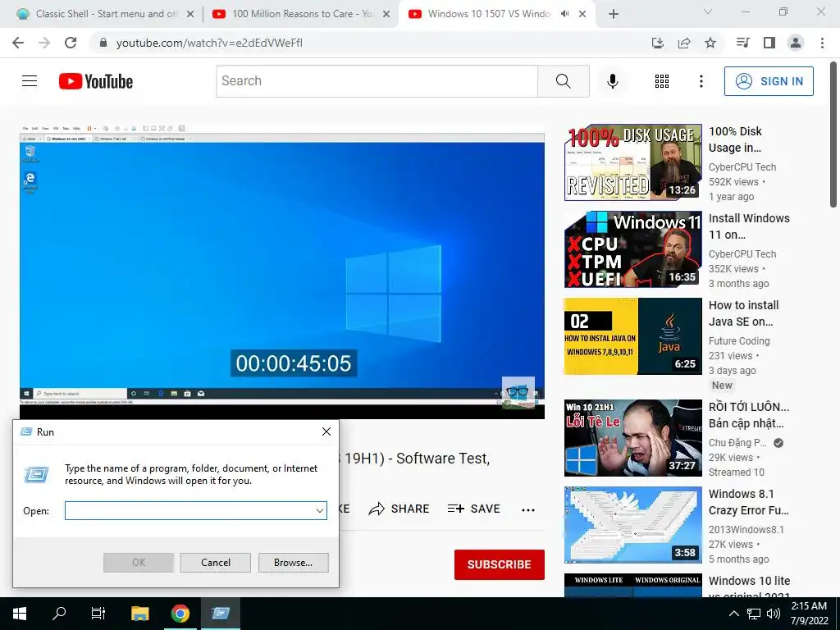
Task: Open YouTube settings three-dot menu
Action: tap(701, 81)
